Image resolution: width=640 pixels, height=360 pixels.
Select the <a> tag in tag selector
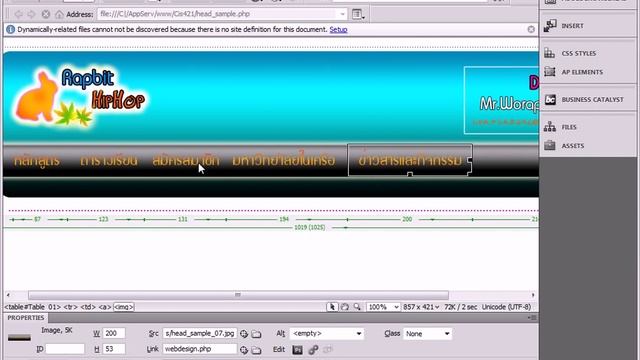(105, 307)
